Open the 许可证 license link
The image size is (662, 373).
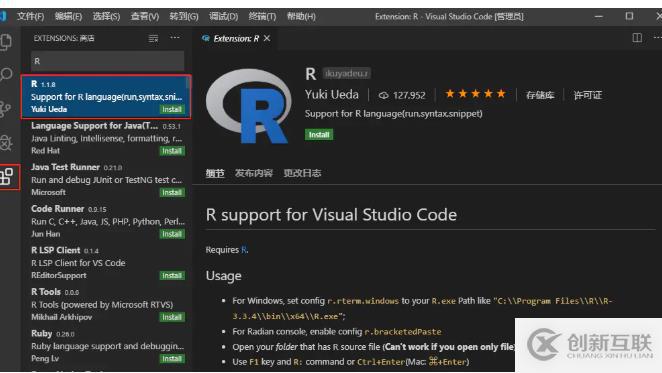pyautogui.click(x=588, y=95)
